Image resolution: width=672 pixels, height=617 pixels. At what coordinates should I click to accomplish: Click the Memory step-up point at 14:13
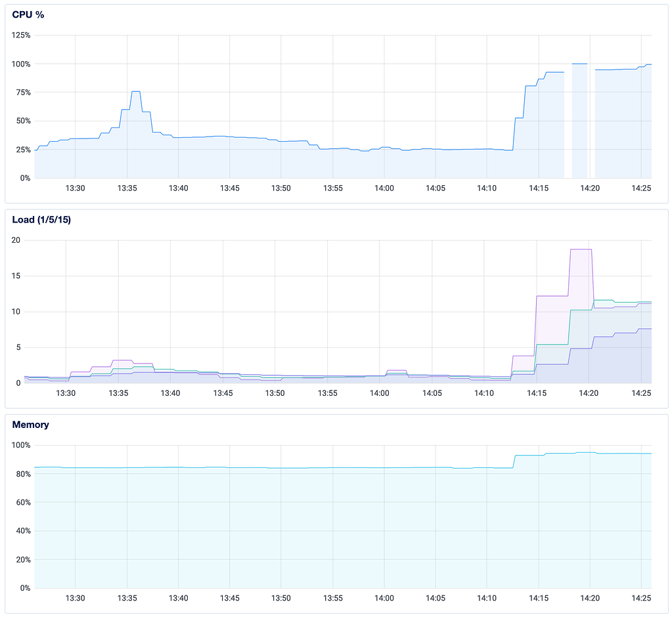[x=514, y=461]
